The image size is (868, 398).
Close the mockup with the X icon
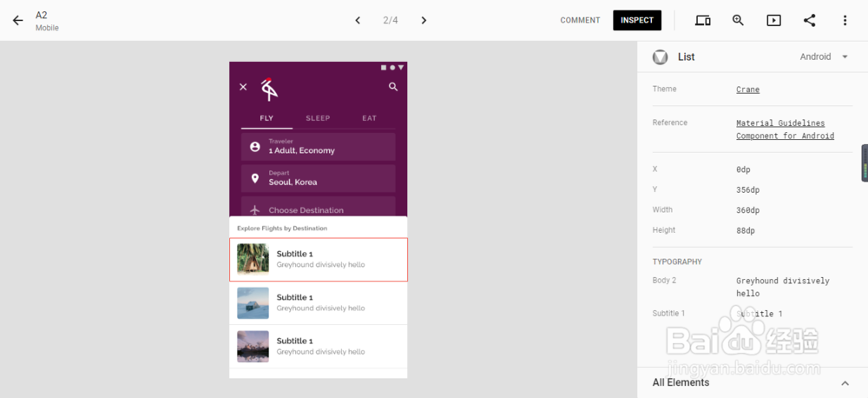243,87
